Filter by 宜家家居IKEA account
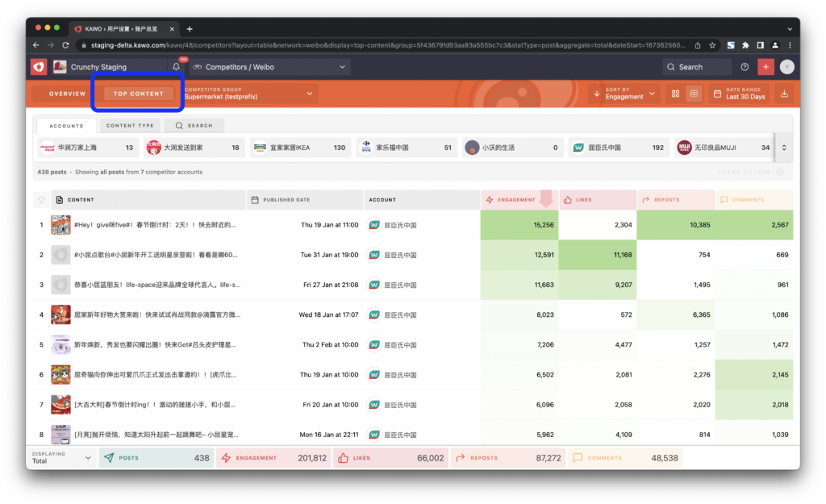 click(300, 148)
